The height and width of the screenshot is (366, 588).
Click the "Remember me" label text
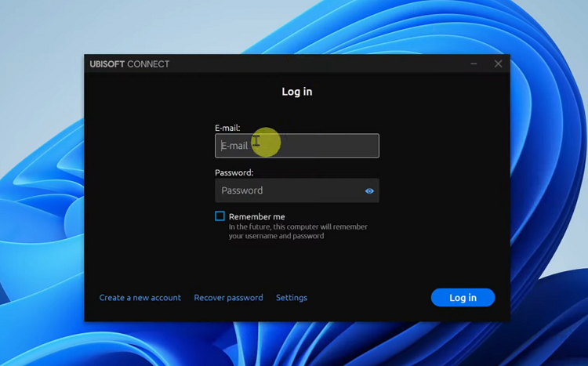[x=257, y=217]
